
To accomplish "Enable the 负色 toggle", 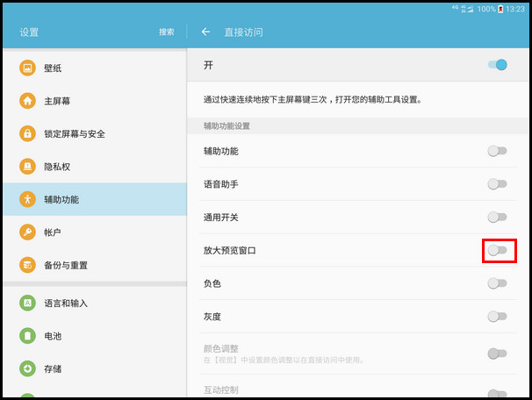I will pos(498,283).
